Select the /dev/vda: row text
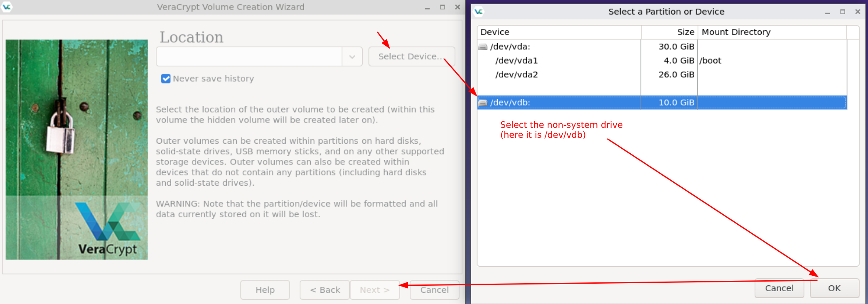The image size is (868, 304). pyautogui.click(x=510, y=47)
